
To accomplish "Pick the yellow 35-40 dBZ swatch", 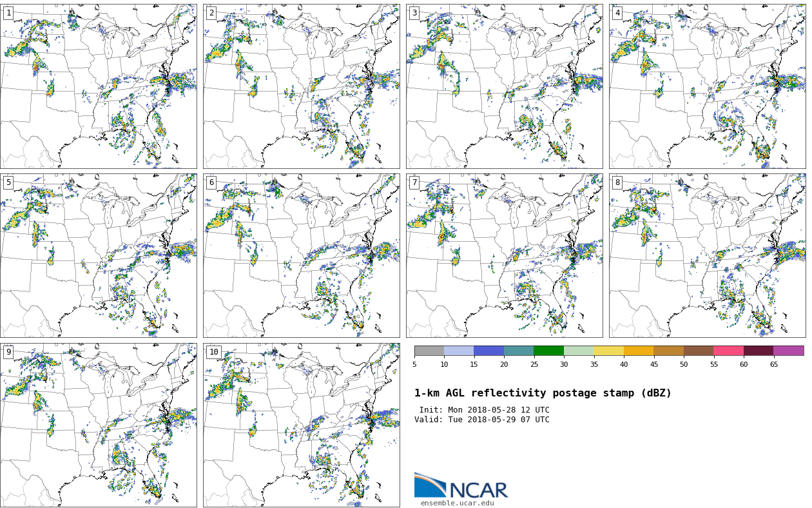I will coord(608,351).
